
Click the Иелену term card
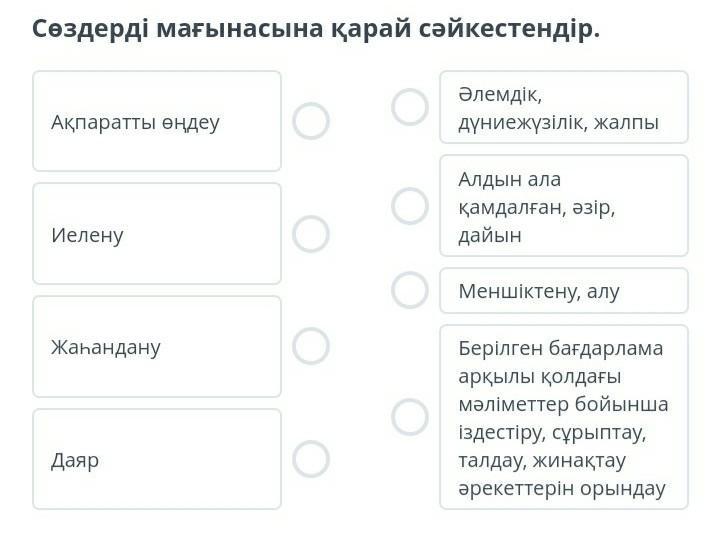point(157,234)
